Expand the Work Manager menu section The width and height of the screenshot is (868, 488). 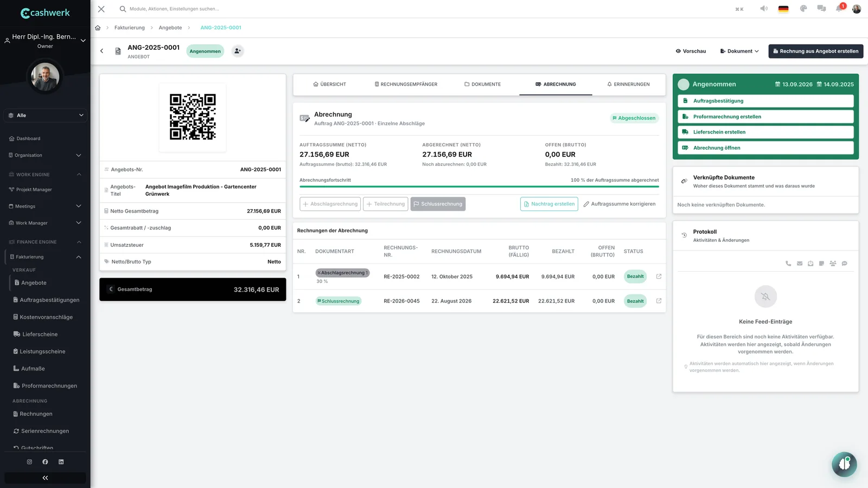pos(45,223)
